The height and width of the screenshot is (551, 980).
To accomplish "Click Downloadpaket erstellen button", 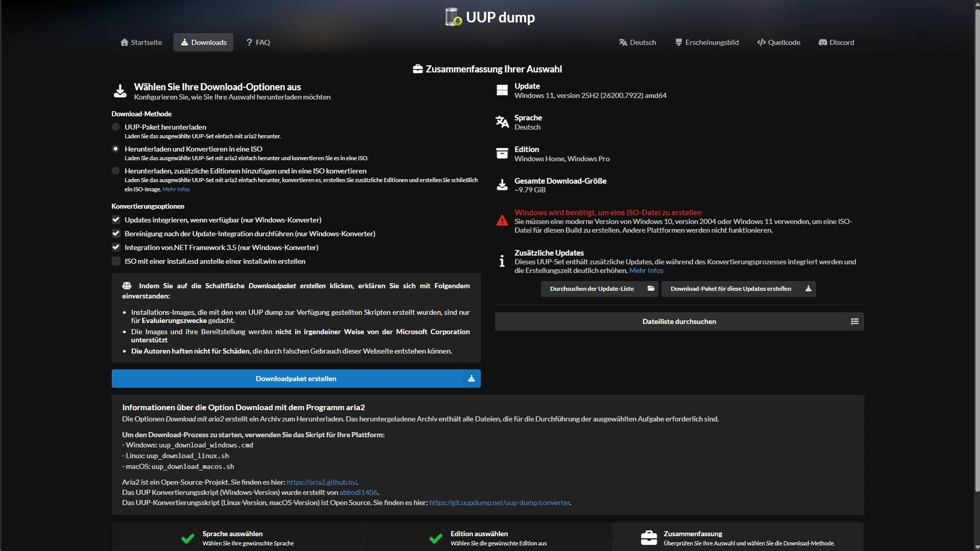I will pyautogui.click(x=296, y=379).
